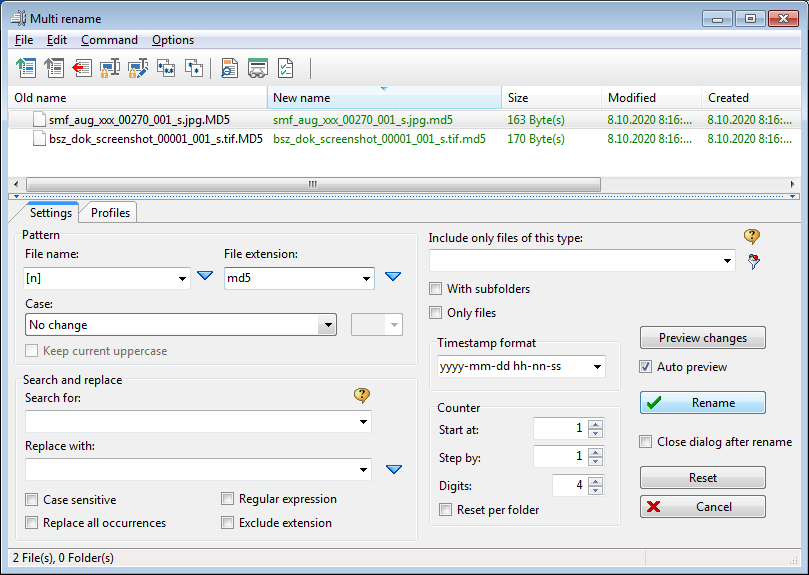This screenshot has height=575, width=809.
Task: Open the File menu
Action: (x=24, y=40)
